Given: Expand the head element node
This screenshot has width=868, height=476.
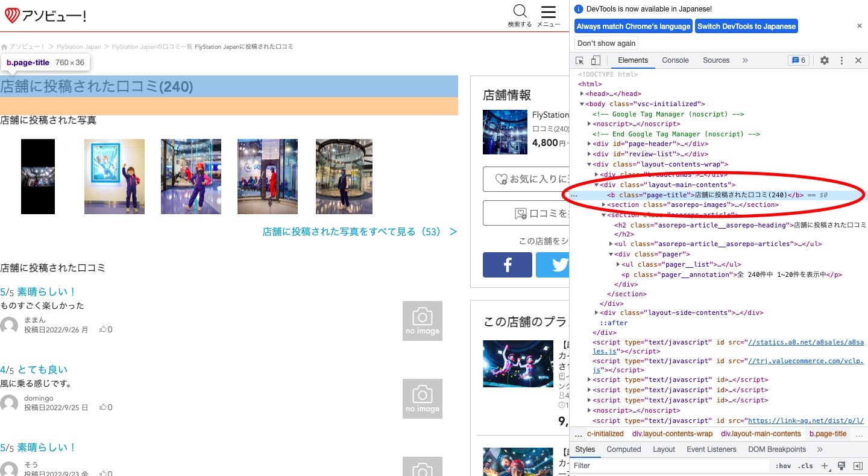Looking at the screenshot, I should coord(582,94).
